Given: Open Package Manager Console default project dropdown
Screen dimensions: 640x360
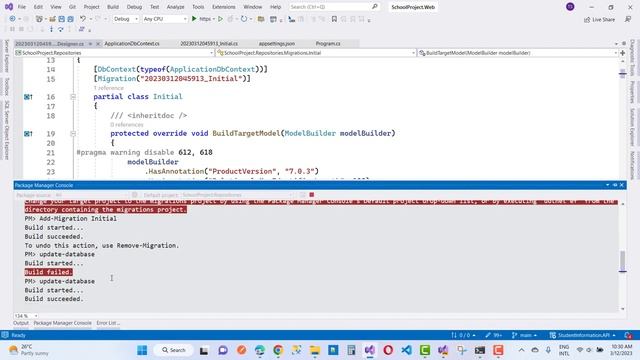Looking at the screenshot, I should pyautogui.click(x=238, y=195).
